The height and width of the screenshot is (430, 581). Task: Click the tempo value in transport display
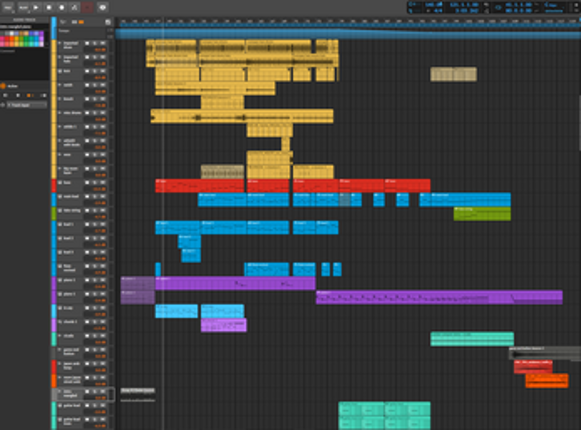tap(433, 4)
